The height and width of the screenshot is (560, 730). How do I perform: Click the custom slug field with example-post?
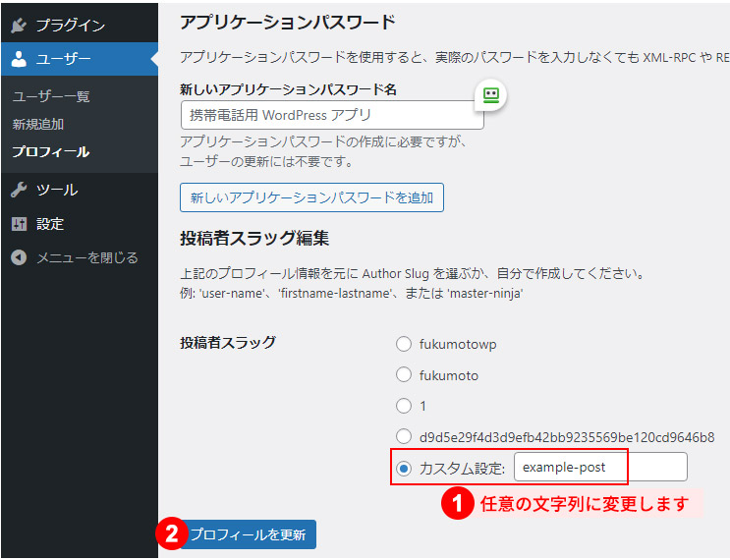point(600,467)
